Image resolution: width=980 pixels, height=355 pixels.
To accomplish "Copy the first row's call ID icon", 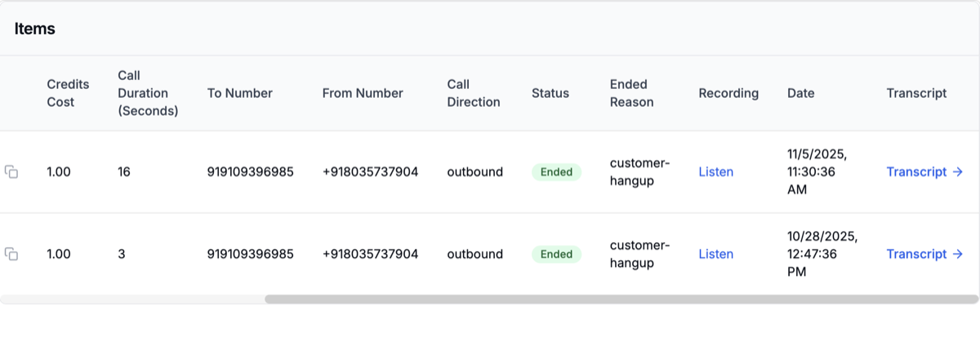I will tap(11, 172).
